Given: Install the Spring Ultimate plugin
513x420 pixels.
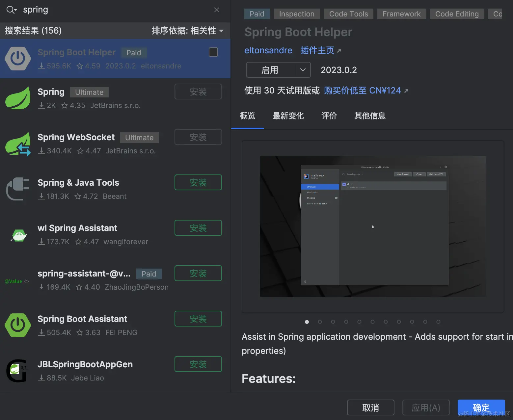Looking at the screenshot, I should tap(198, 92).
